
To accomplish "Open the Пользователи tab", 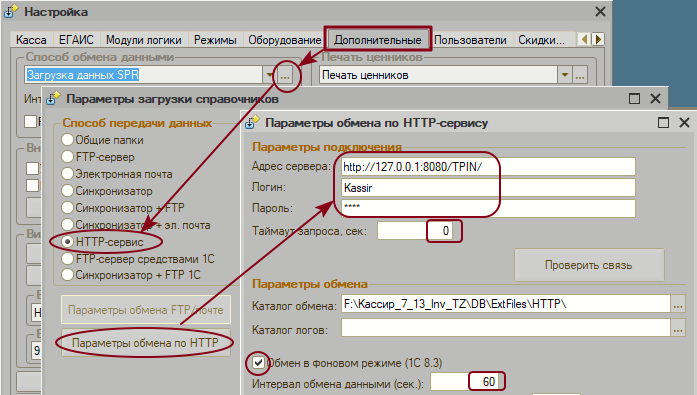I will click(470, 40).
